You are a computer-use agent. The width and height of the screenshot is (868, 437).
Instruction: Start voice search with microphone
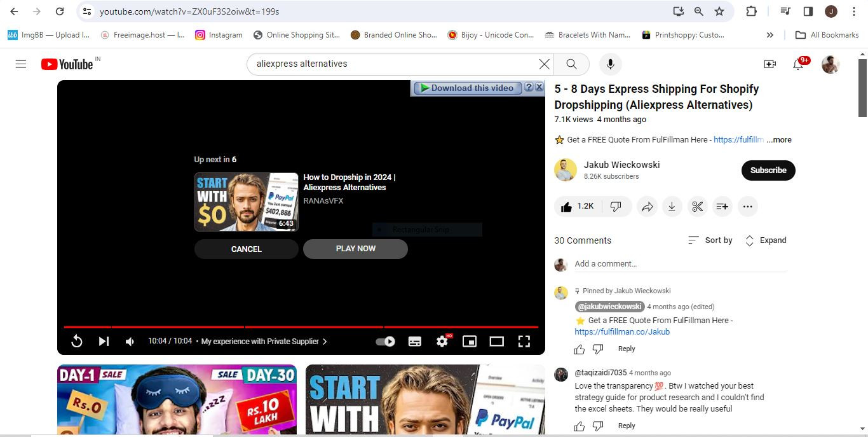(x=610, y=64)
